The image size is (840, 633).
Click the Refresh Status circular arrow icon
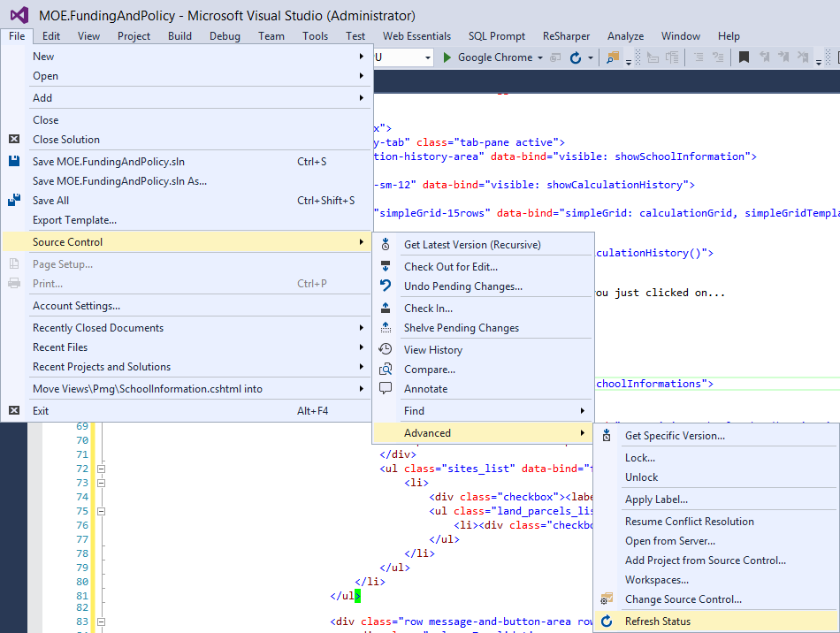(607, 622)
